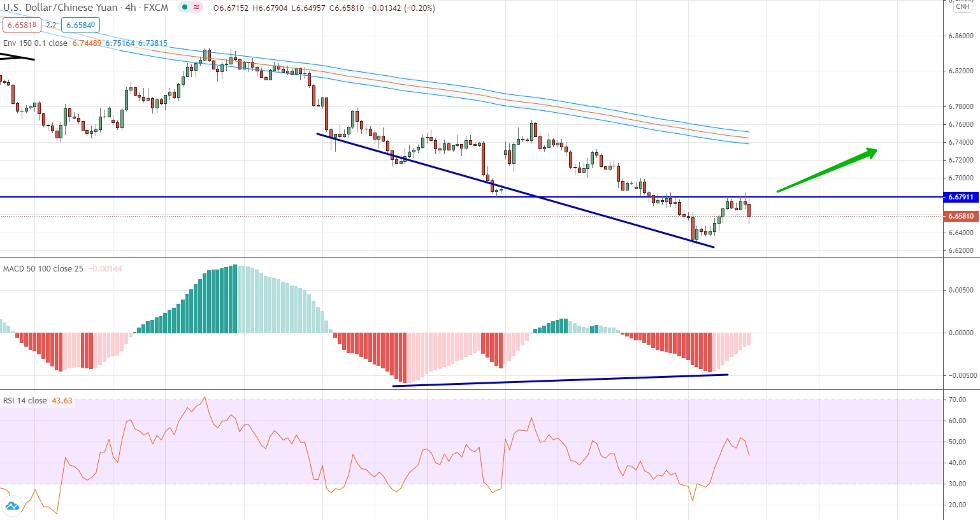Image resolution: width=980 pixels, height=520 pixels.
Task: Click the change value -0.01342 (-0.20%)
Action: tap(402, 8)
